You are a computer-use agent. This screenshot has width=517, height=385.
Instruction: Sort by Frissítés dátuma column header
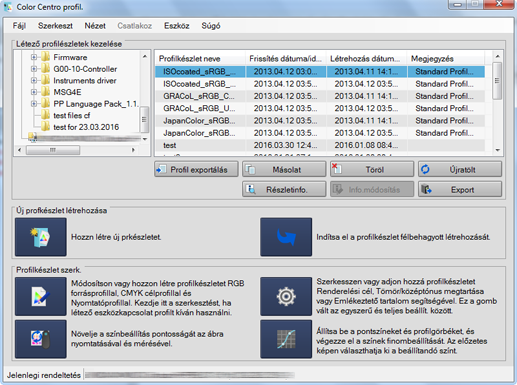coord(286,59)
